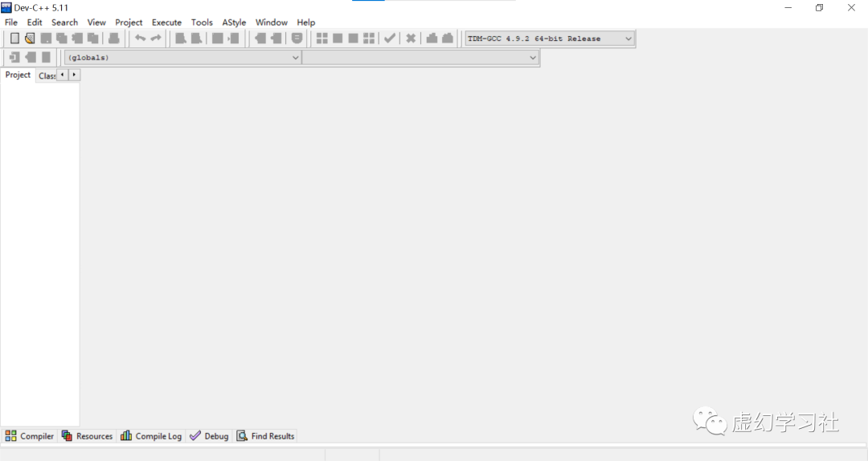Open the Help menu

(306, 22)
